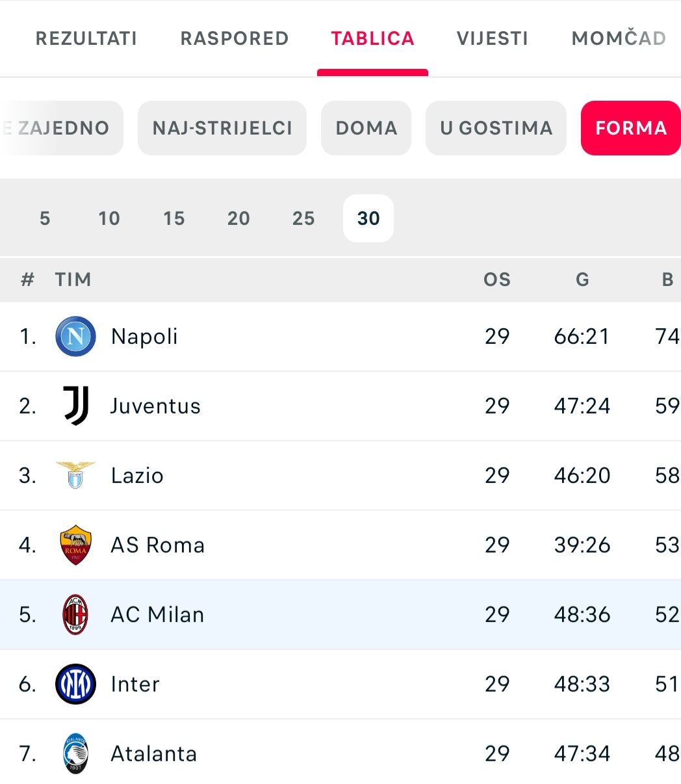Choose last 10 matches form
The height and width of the screenshot is (784, 681).
tap(109, 218)
